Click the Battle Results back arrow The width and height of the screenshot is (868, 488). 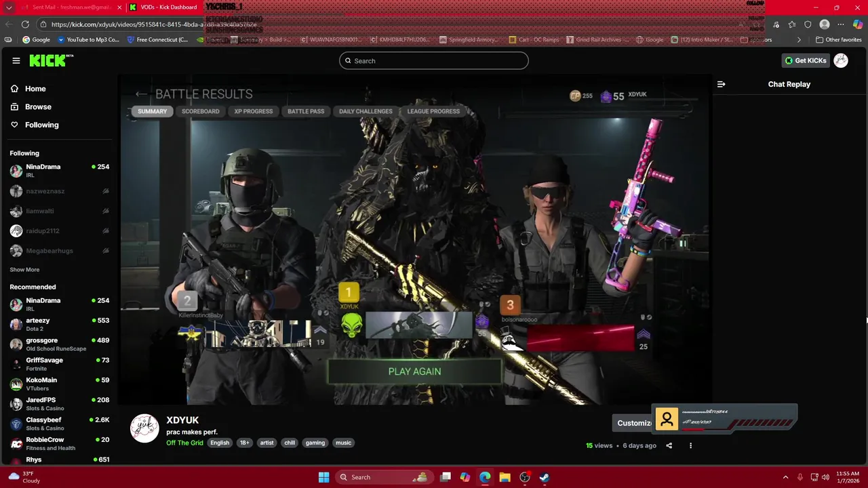[x=140, y=94]
